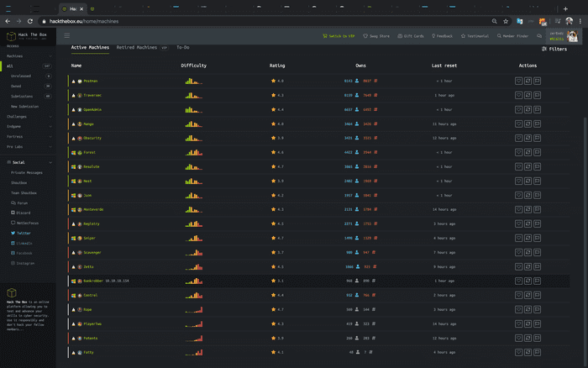Click the heart icon in the Postman row
588x368 pixels.
[x=518, y=81]
